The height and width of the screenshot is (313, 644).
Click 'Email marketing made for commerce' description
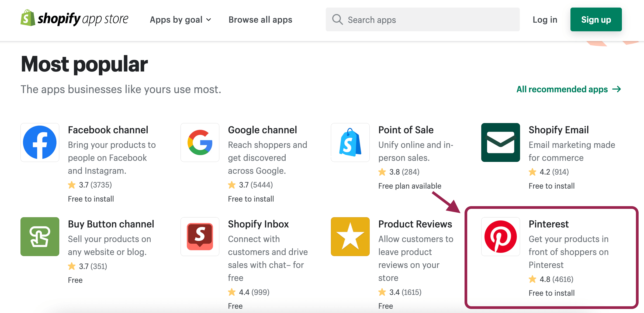(x=572, y=151)
